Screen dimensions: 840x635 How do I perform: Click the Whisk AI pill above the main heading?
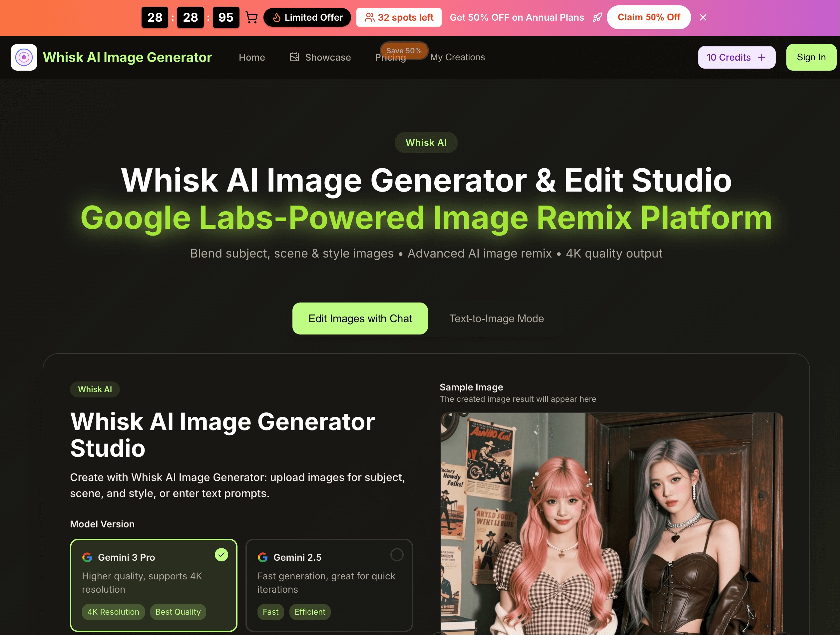coord(426,142)
